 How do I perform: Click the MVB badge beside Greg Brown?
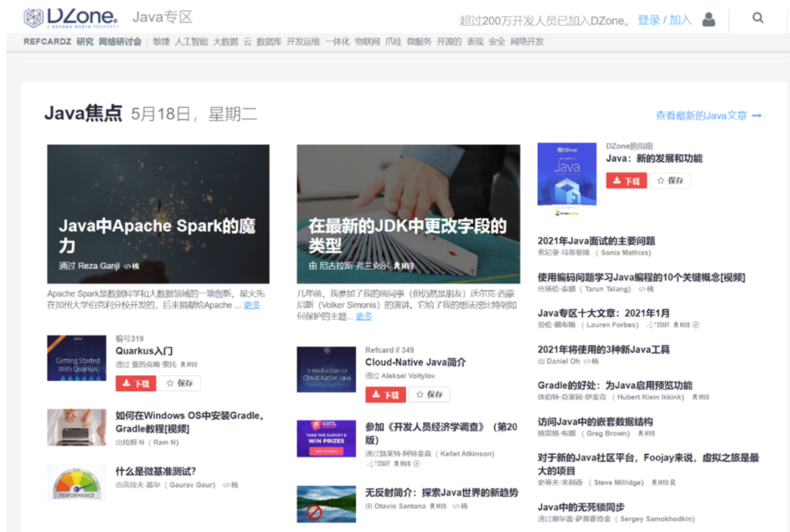pyautogui.click(x=647, y=434)
